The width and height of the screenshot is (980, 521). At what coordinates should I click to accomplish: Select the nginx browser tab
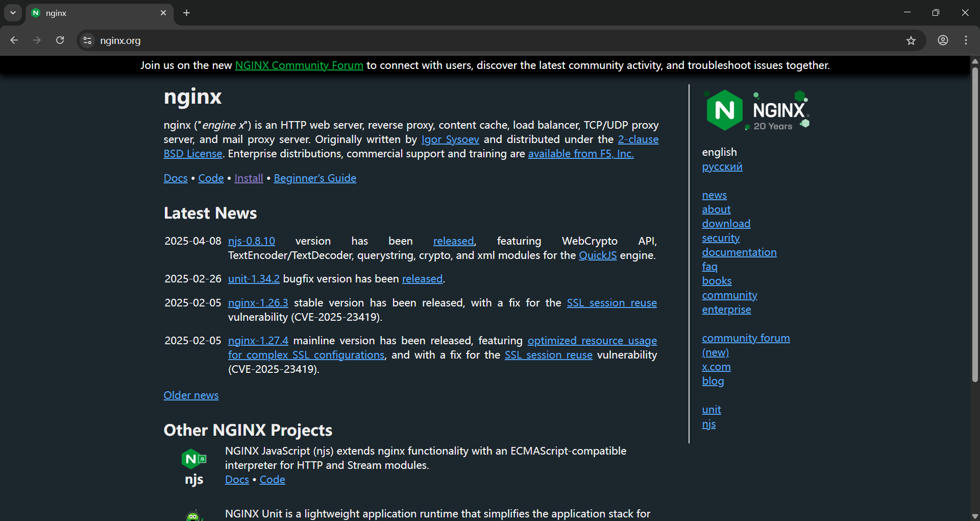pyautogui.click(x=99, y=13)
